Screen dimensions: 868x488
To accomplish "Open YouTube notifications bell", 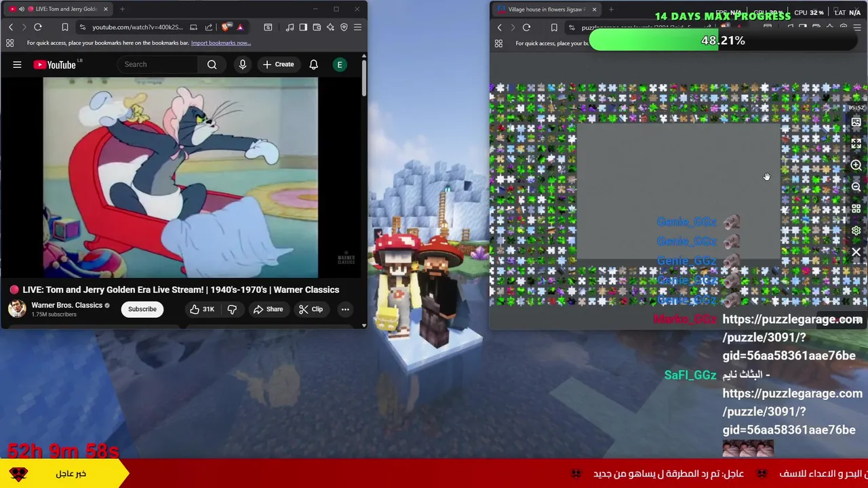I will pyautogui.click(x=313, y=64).
